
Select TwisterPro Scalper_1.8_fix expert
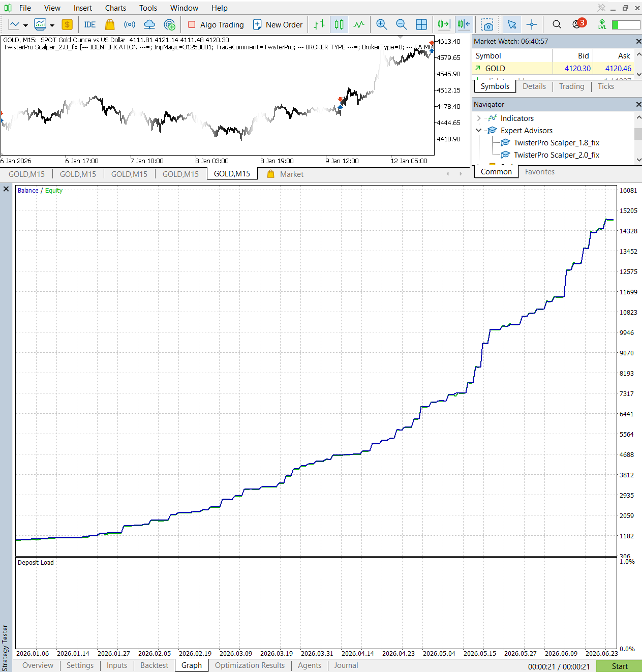(557, 143)
